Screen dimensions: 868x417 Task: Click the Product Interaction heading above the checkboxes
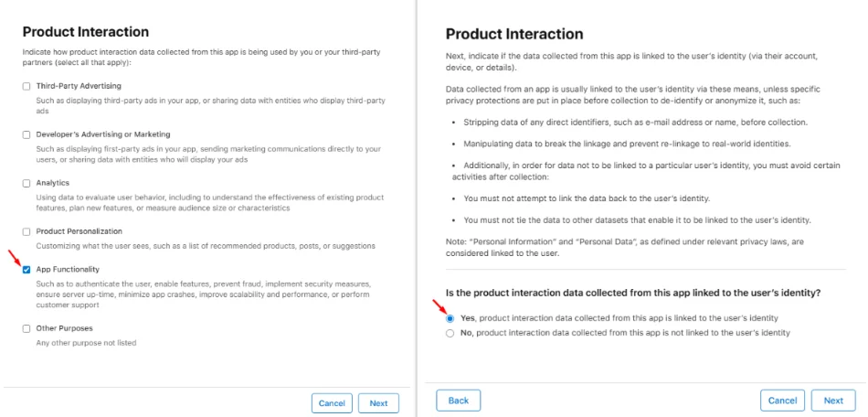86,32
